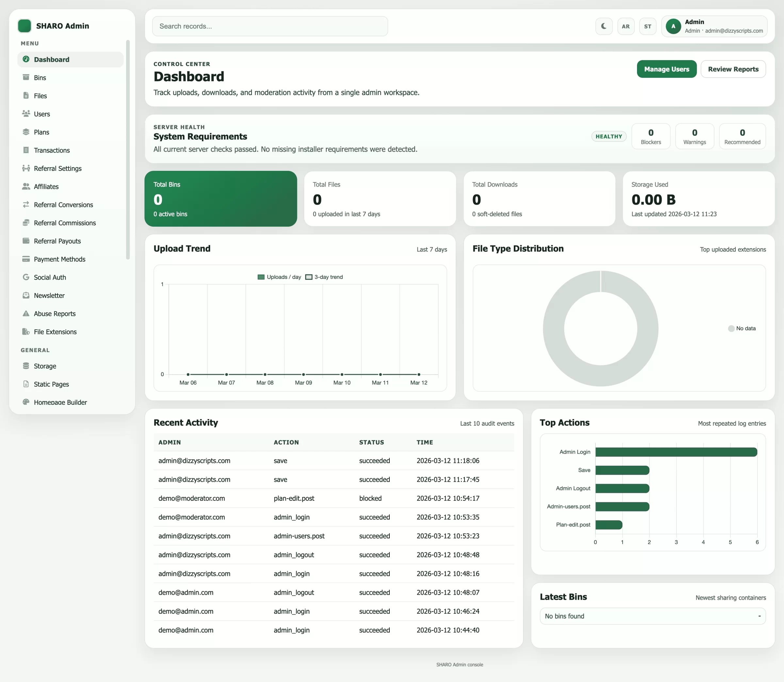Click the 2026-03-12 10:44:40 time cell

[448, 630]
